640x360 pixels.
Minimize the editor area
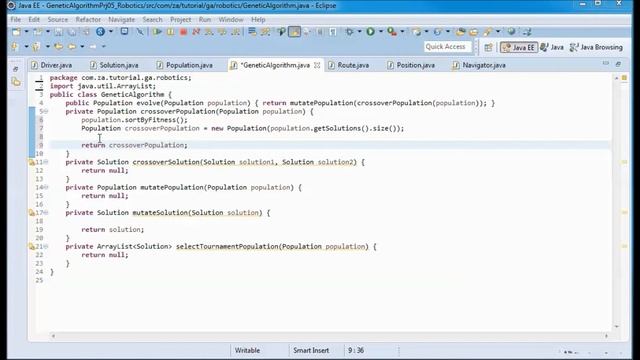click(x=606, y=64)
